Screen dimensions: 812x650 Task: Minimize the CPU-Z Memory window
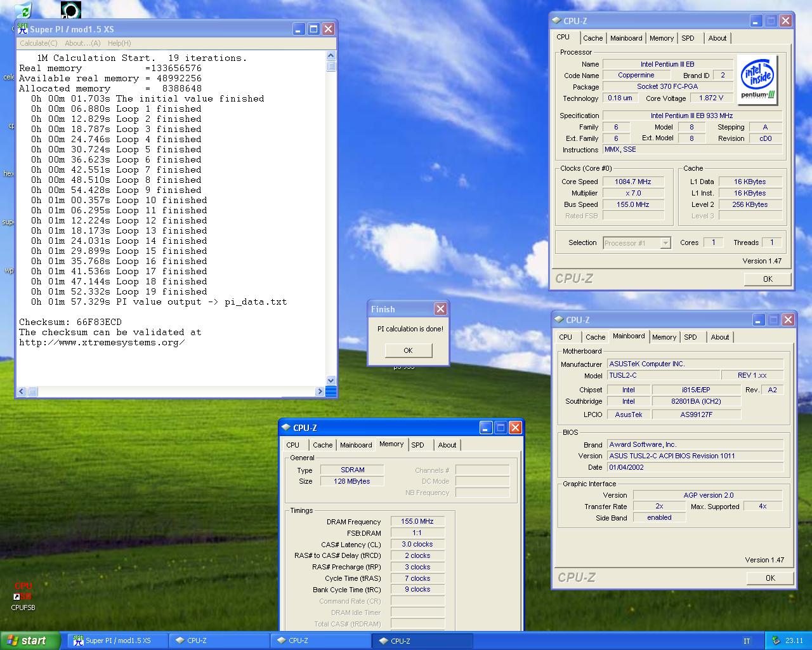[x=485, y=428]
